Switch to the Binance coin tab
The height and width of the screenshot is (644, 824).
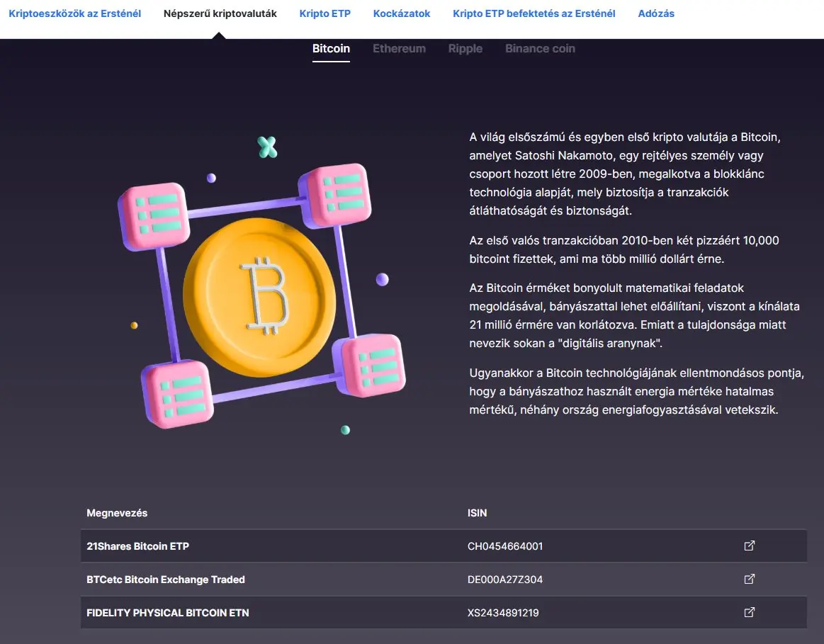click(540, 49)
